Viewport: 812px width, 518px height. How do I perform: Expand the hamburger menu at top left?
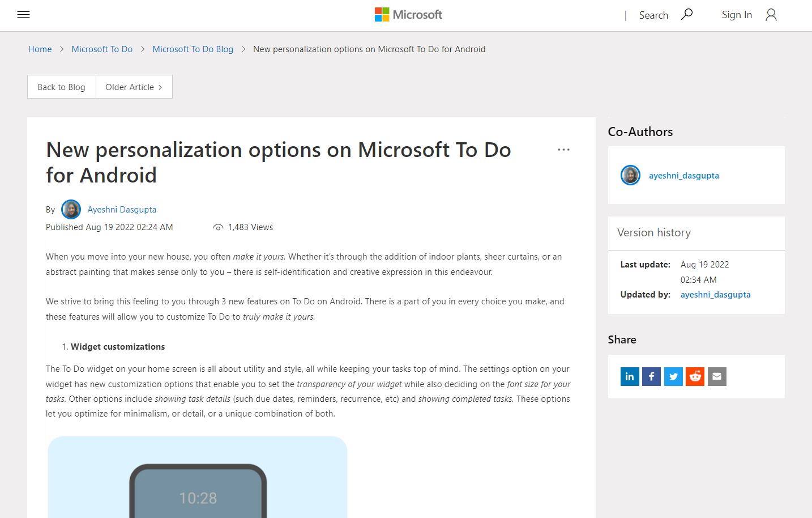pyautogui.click(x=23, y=14)
